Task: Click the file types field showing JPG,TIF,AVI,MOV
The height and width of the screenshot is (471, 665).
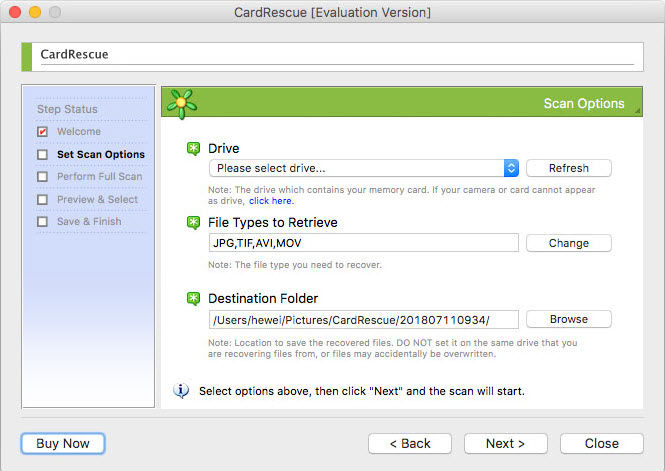Action: [363, 243]
